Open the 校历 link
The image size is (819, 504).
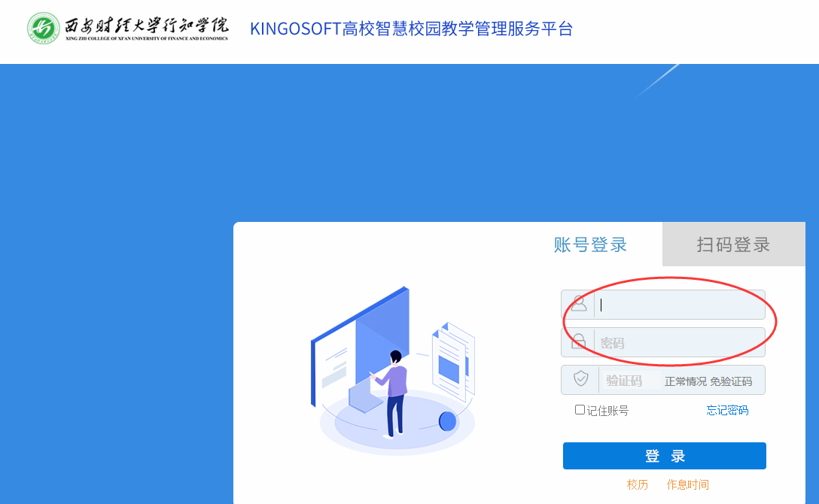tap(638, 484)
